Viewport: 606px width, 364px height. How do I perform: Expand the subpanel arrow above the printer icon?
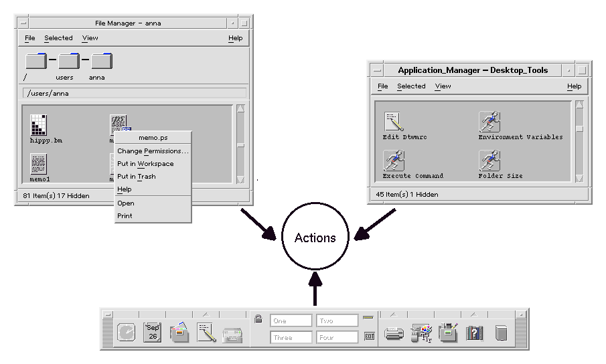point(394,314)
